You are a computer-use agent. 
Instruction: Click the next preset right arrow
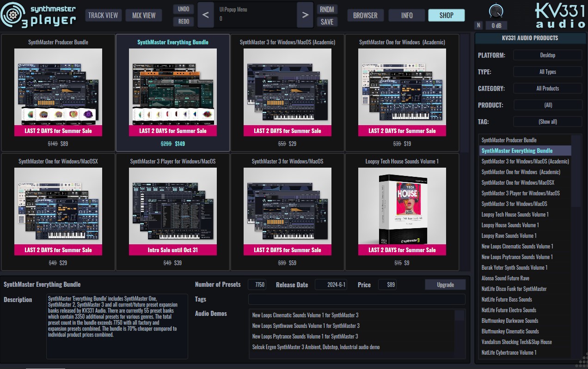coord(305,15)
